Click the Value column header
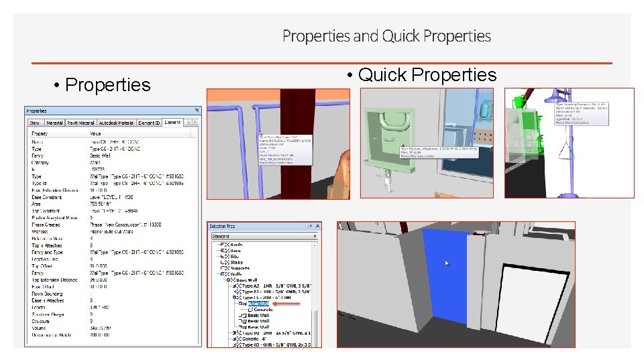This screenshot has width=644, height=362. [140, 134]
